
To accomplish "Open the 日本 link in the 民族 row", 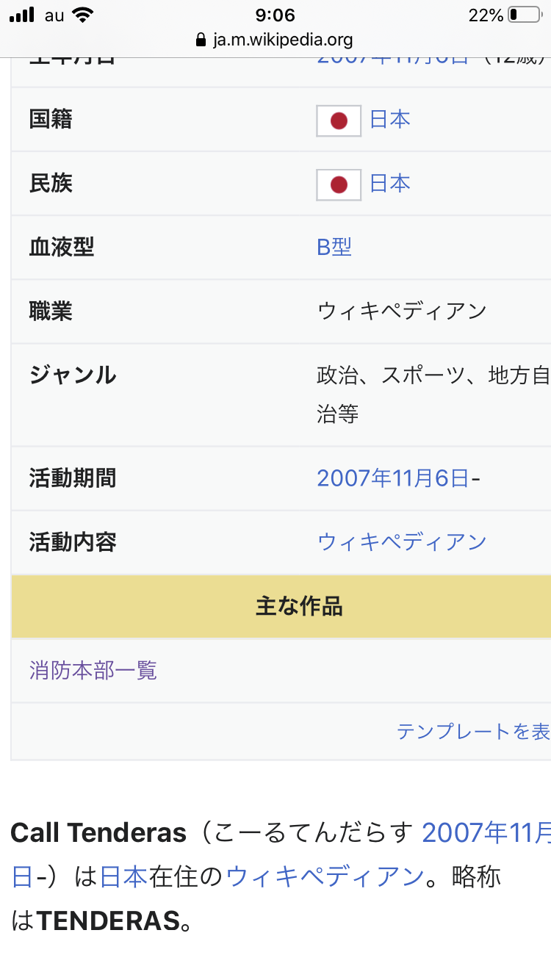I will (389, 184).
